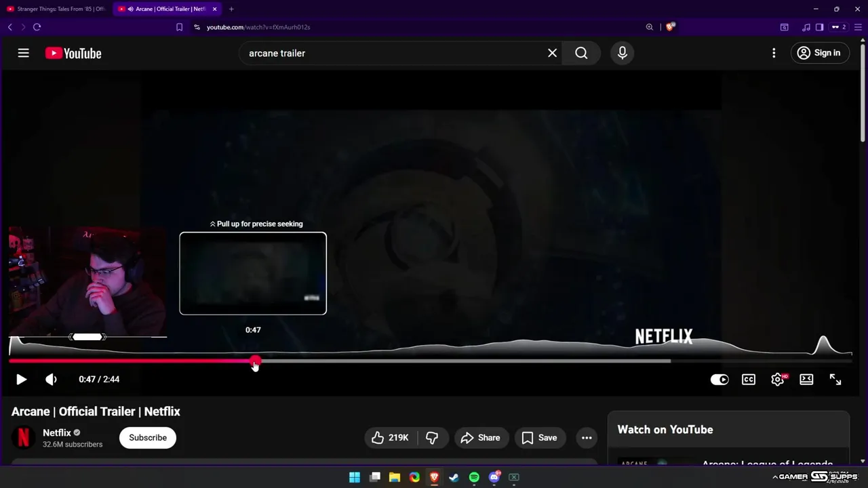The image size is (868, 488).
Task: Click the red progress bar scrubber
Action: 255,361
